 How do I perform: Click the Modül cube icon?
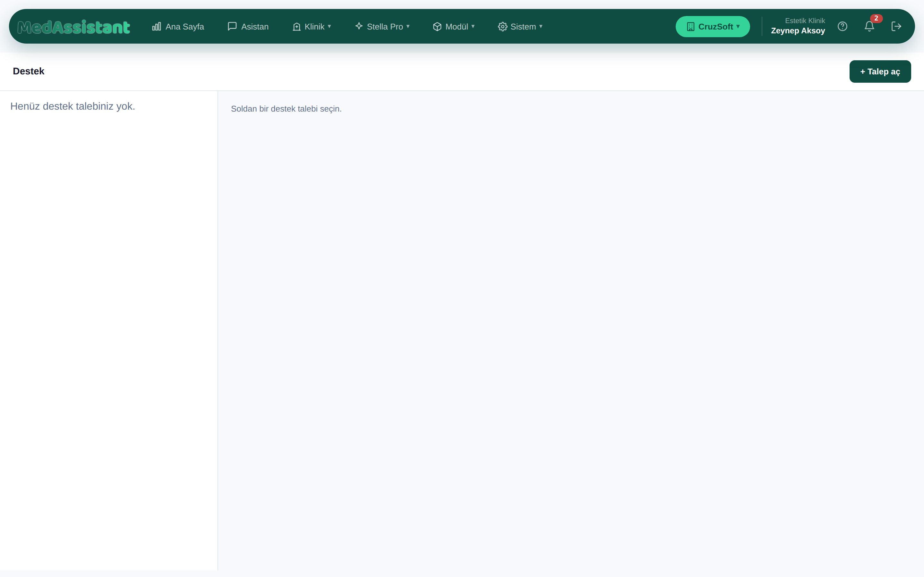click(x=437, y=26)
